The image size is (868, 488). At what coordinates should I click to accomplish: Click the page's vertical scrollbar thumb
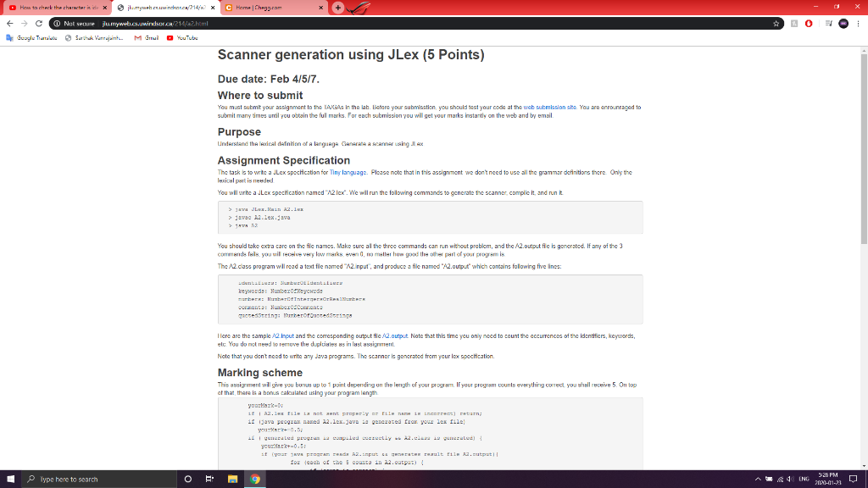pyautogui.click(x=864, y=148)
